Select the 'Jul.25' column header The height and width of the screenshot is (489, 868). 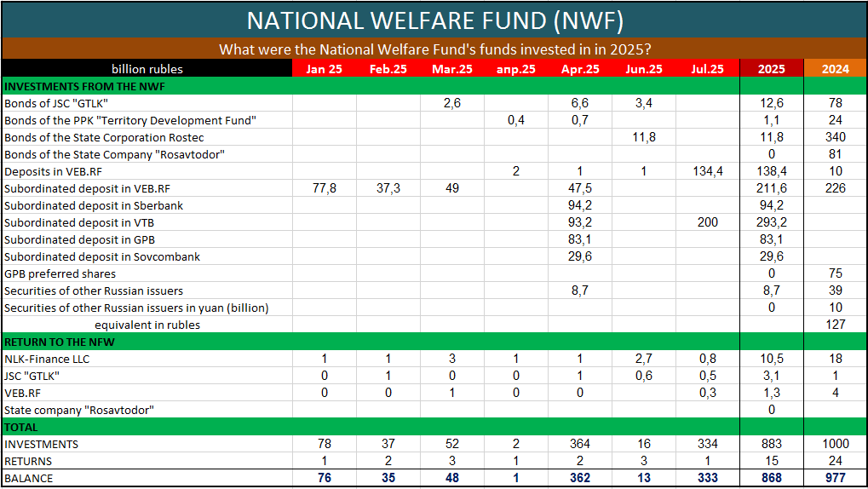tap(708, 69)
